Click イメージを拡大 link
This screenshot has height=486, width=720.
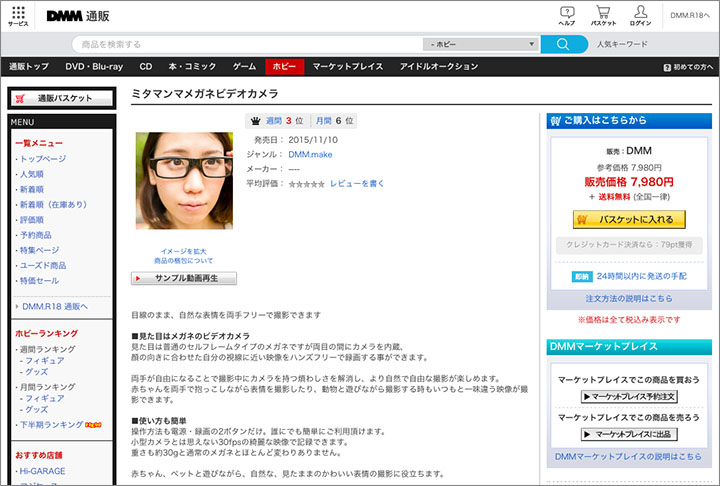coord(183,251)
